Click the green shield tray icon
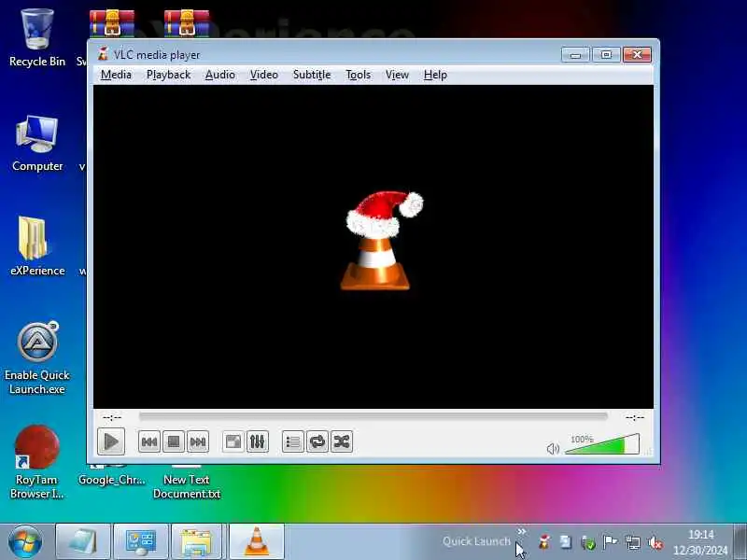 (588, 542)
